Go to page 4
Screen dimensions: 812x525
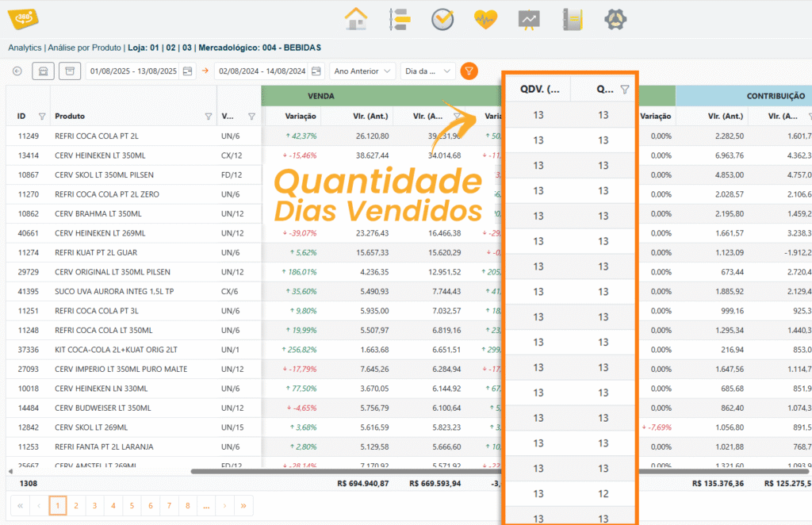coord(113,506)
